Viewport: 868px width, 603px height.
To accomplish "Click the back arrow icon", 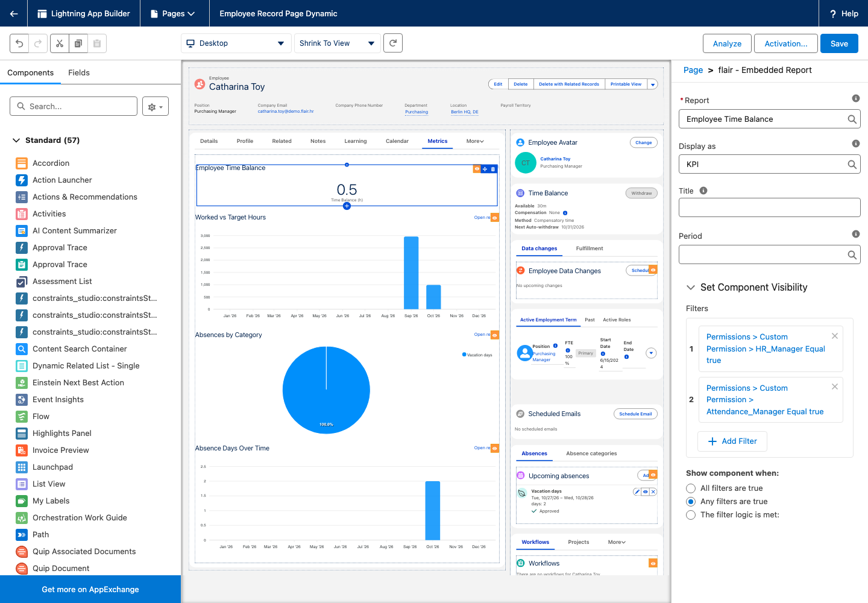I will coord(13,13).
